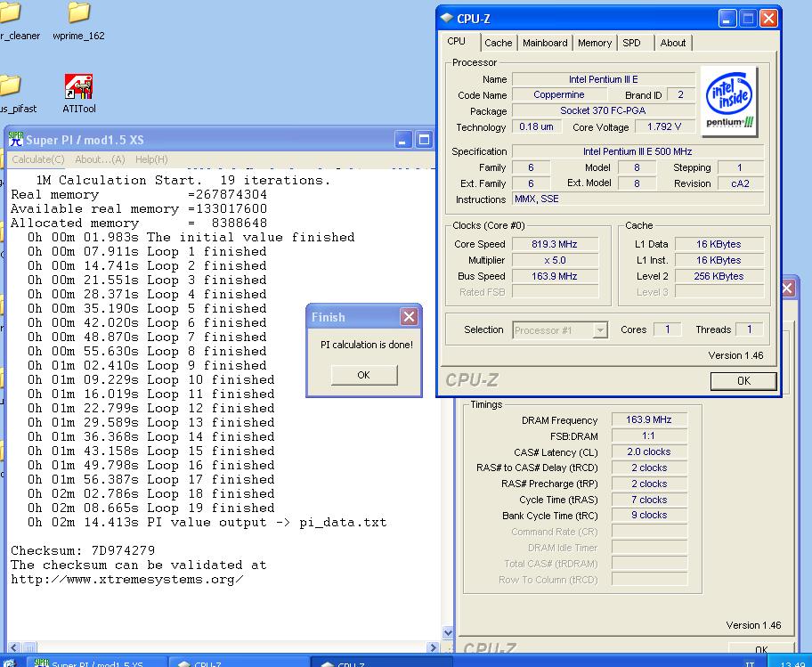
Task: Switch to the About tab in CPU-Z
Action: pyautogui.click(x=673, y=43)
